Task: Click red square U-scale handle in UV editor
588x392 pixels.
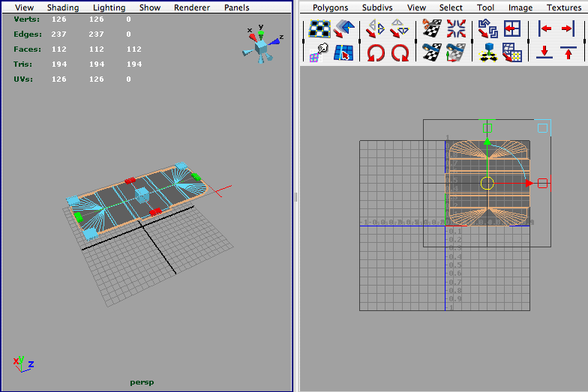Action: tap(542, 183)
